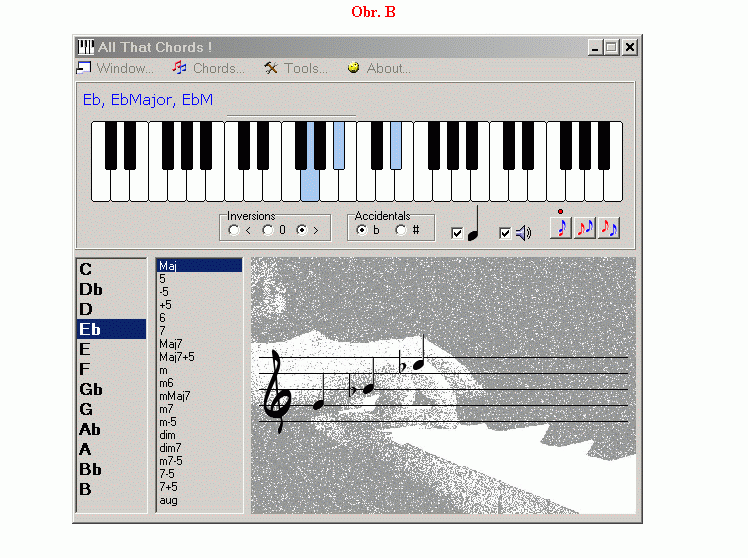Choose the mMaj7 chord type

(x=199, y=396)
